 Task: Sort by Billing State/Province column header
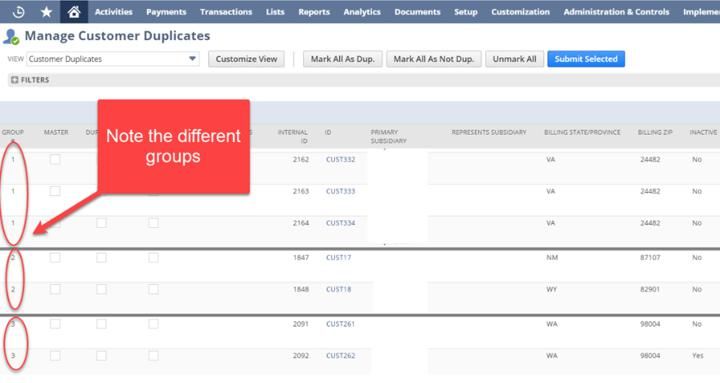coord(582,132)
